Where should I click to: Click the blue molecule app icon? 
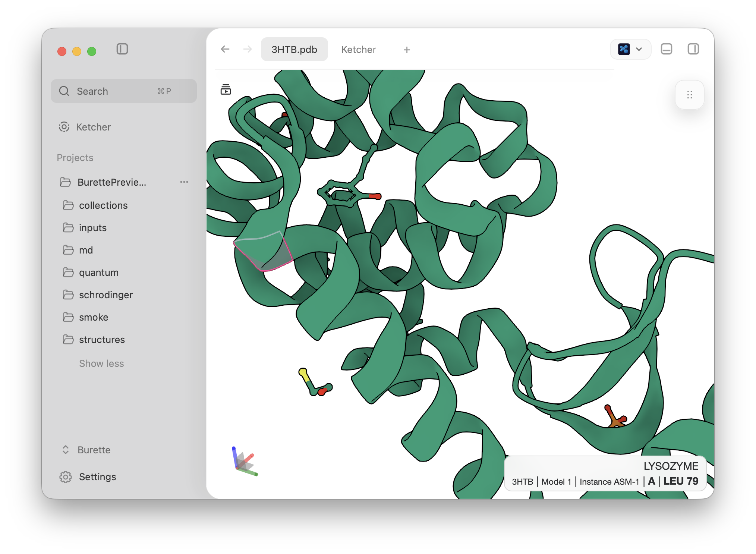click(x=624, y=49)
